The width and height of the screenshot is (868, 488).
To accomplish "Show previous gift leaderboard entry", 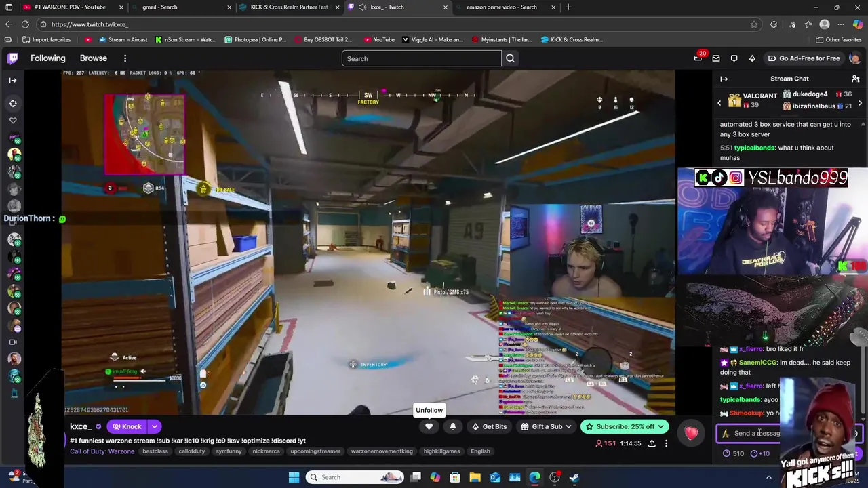I will pyautogui.click(x=719, y=103).
